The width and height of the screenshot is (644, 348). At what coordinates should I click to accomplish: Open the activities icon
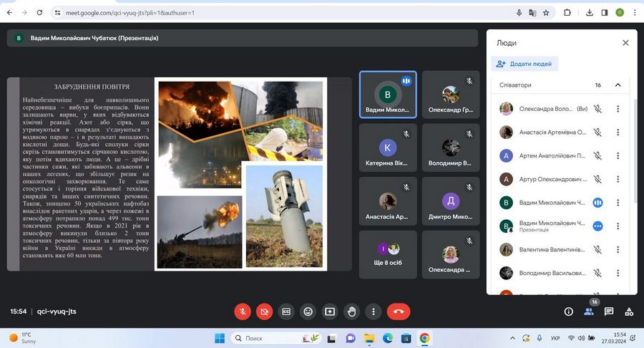point(629,311)
